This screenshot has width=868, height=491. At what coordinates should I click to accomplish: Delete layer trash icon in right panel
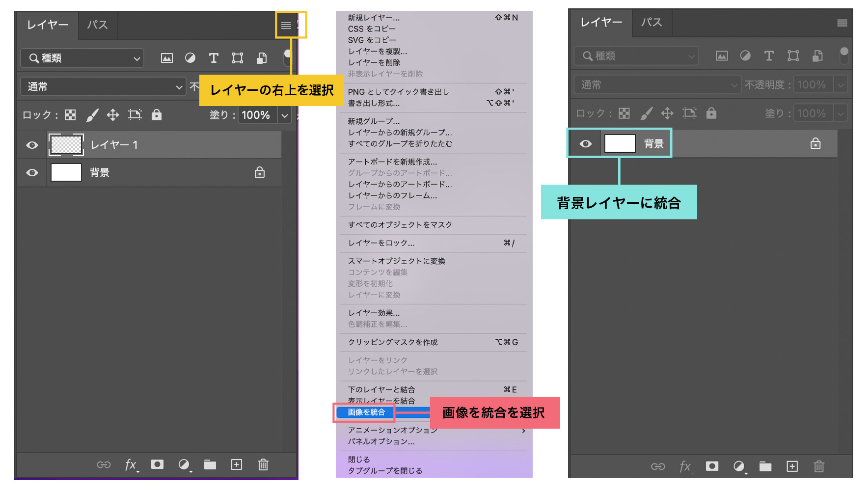tap(819, 466)
